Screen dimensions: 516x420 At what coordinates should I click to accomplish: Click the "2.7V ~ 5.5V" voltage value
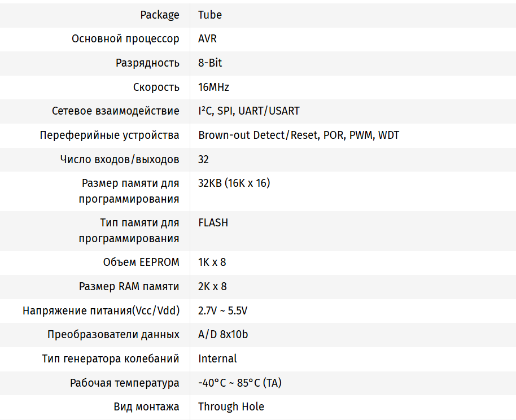pos(223,310)
